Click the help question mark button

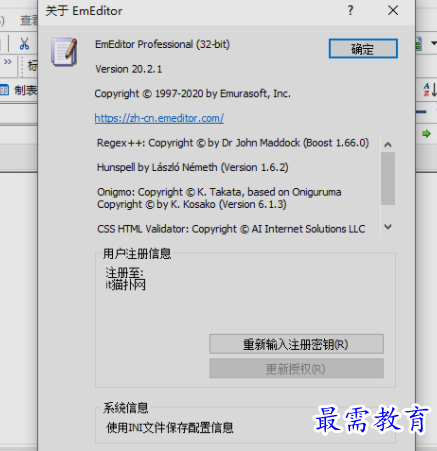(350, 10)
